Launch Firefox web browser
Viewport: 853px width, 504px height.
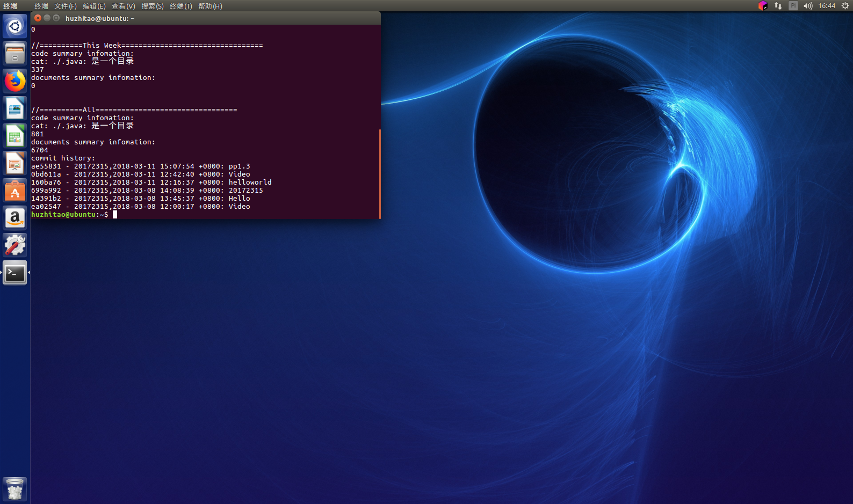pyautogui.click(x=15, y=81)
